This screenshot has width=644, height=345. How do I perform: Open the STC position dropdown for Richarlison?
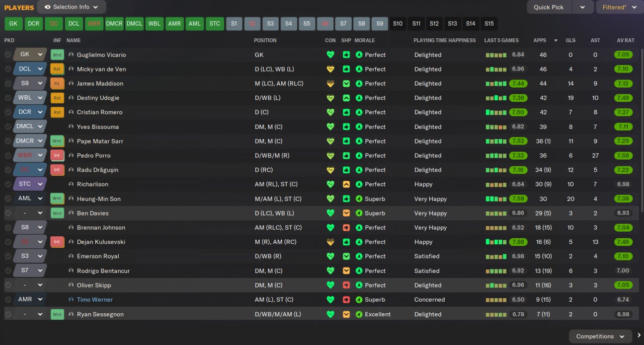pos(30,184)
